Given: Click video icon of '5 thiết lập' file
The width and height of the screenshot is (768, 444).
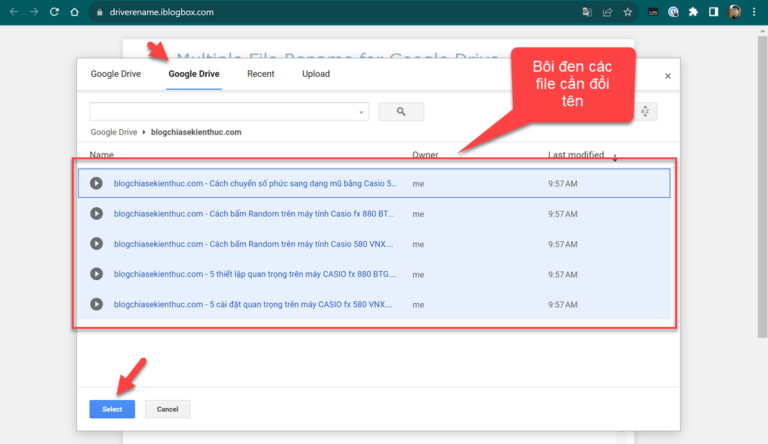Looking at the screenshot, I should (x=96, y=274).
